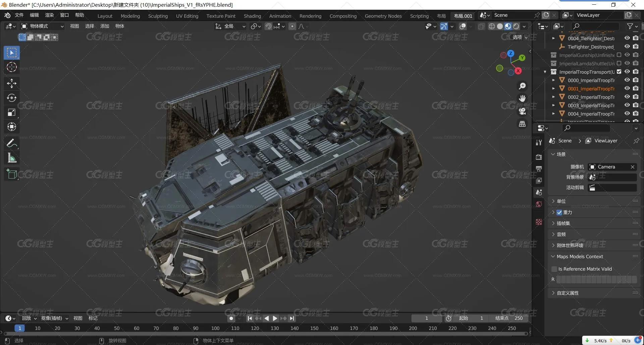Click the pan view hand icon
Screen dimensions: 644x345
pyautogui.click(x=522, y=98)
